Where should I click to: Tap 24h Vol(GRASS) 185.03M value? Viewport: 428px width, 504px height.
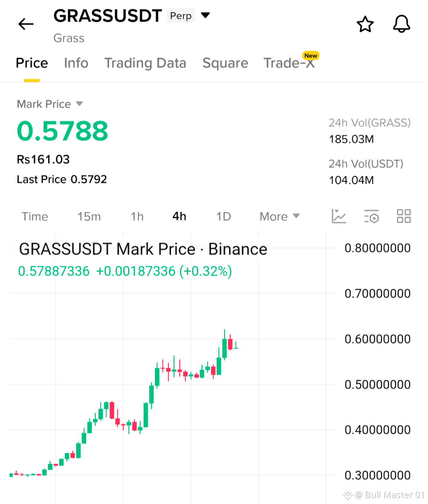(351, 139)
